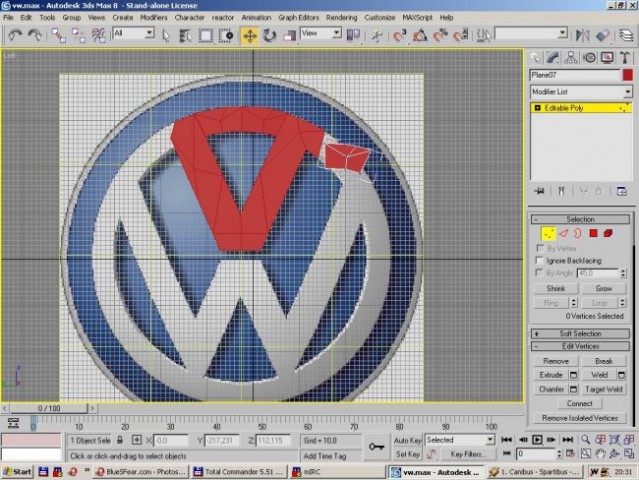Click the Play Animation button
This screenshot has width=639, height=480.
(x=538, y=440)
